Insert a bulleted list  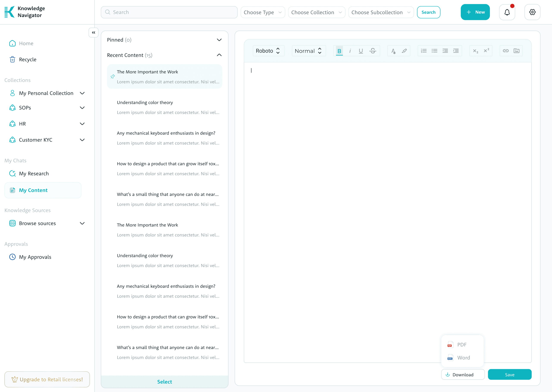[x=434, y=51]
